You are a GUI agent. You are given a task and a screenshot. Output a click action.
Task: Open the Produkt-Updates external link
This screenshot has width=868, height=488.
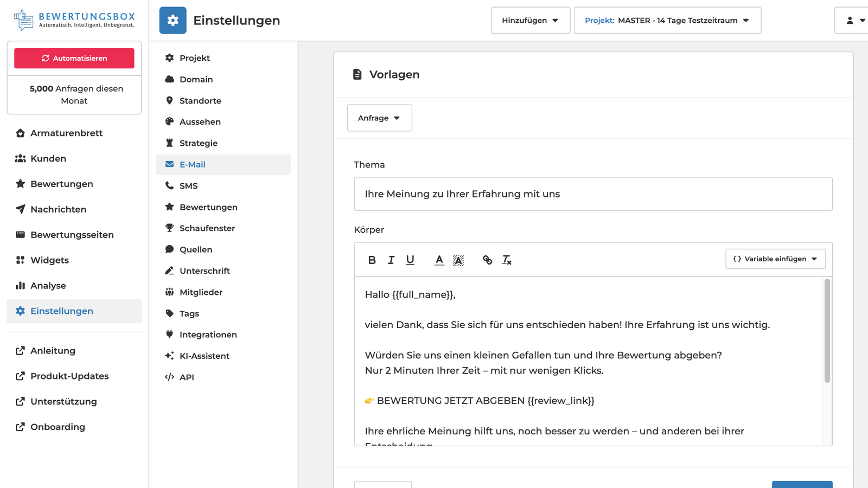tap(69, 376)
